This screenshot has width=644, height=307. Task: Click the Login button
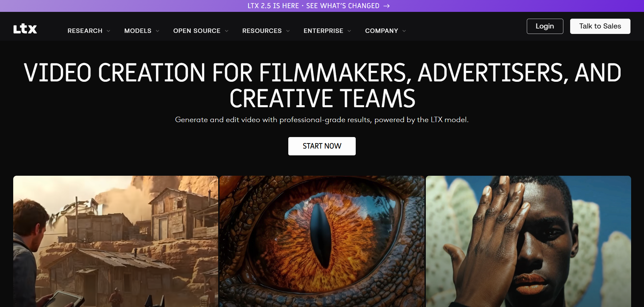(545, 26)
